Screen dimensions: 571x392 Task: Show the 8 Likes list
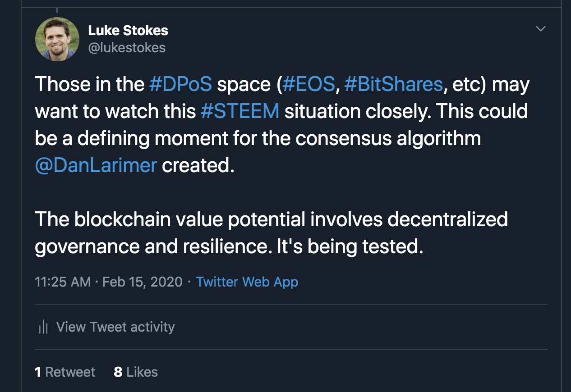tap(136, 372)
